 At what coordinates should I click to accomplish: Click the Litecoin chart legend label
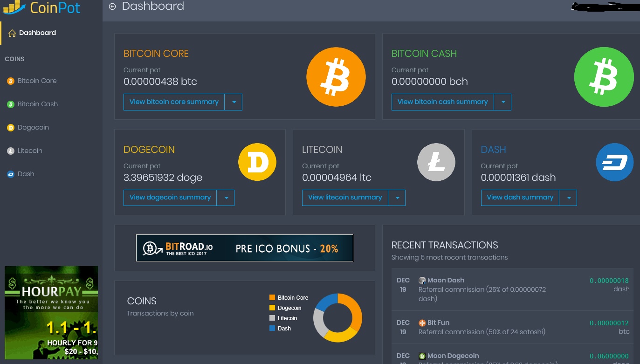(x=287, y=318)
